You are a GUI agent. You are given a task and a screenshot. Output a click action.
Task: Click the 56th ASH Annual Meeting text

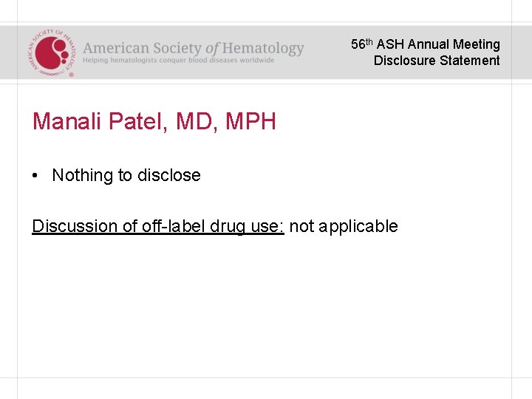(x=425, y=44)
